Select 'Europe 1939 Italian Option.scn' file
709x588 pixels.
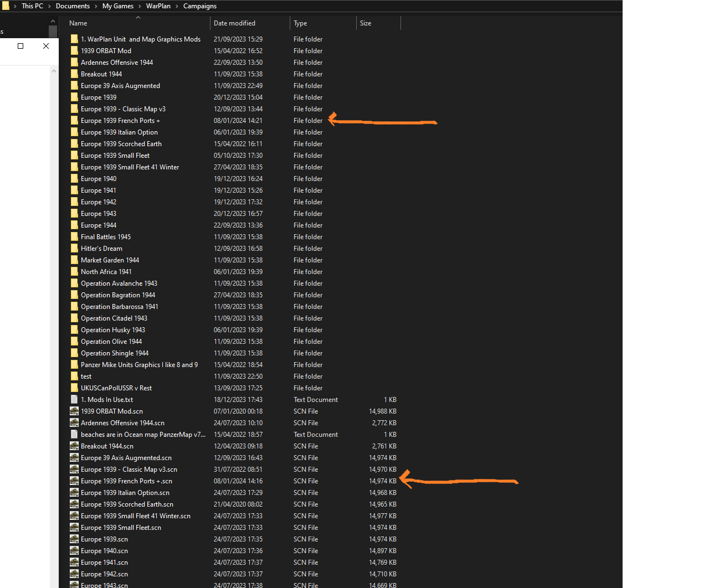coord(125,492)
